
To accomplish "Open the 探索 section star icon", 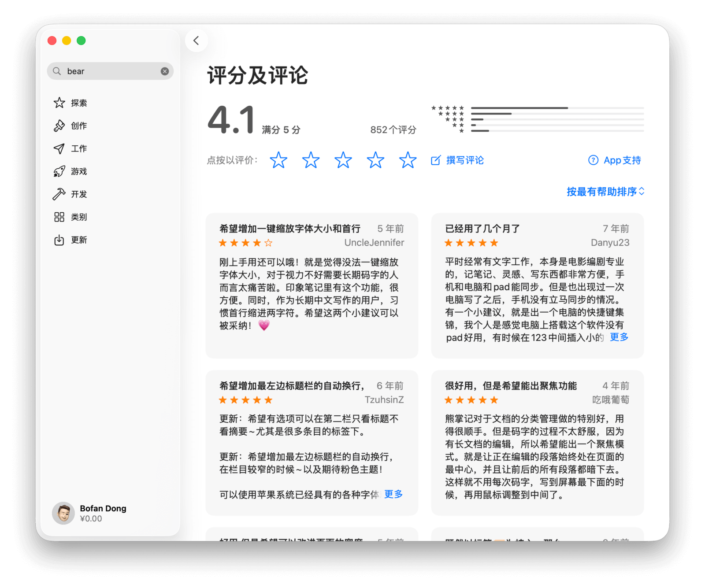I will (59, 103).
